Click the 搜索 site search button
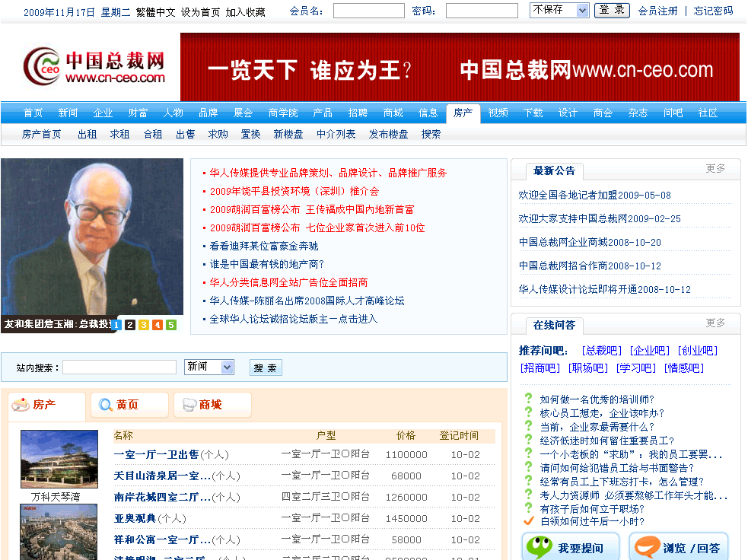This screenshot has height=560, width=748. pos(266,367)
